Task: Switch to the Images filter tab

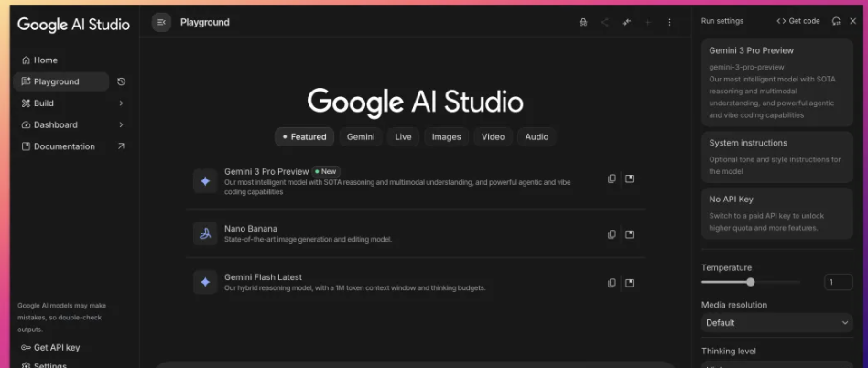Action: (446, 136)
